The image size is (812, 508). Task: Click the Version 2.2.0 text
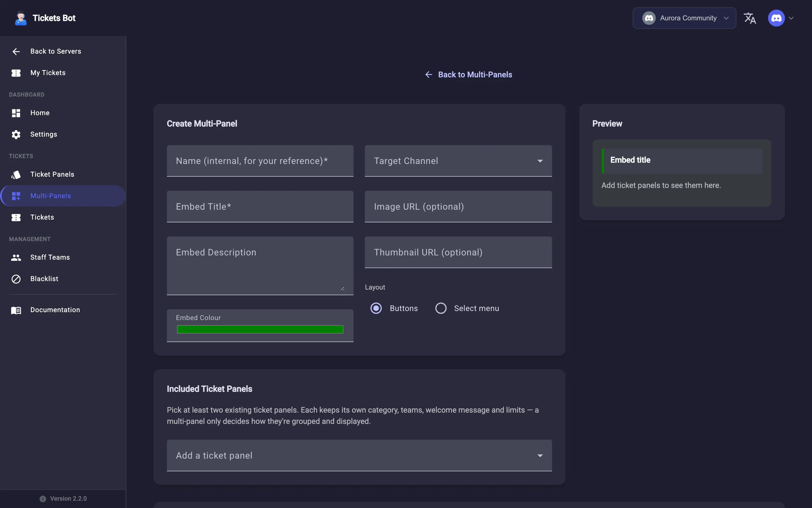click(x=69, y=499)
